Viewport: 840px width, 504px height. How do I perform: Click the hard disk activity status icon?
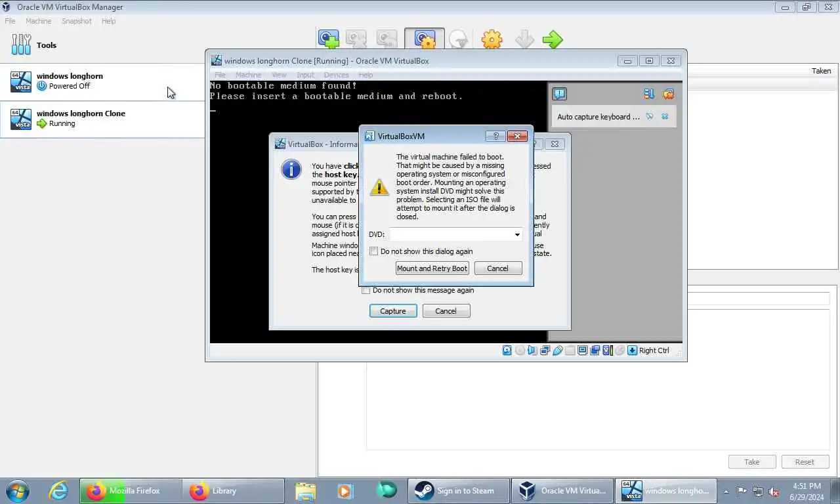507,350
